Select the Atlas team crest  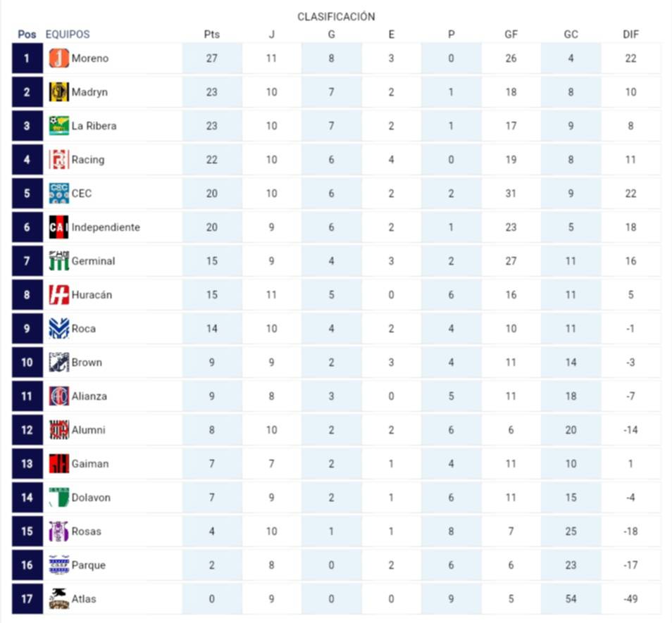pyautogui.click(x=59, y=599)
